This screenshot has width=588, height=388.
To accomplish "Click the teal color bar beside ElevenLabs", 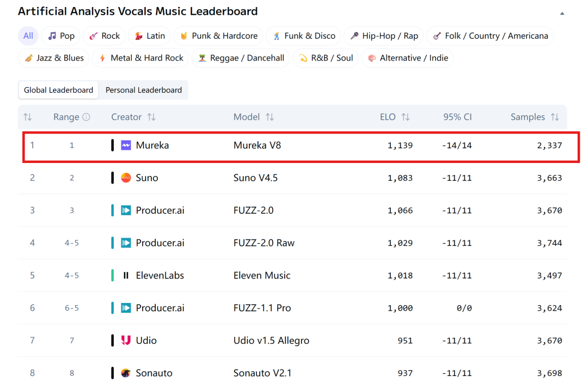I will 112,276.
